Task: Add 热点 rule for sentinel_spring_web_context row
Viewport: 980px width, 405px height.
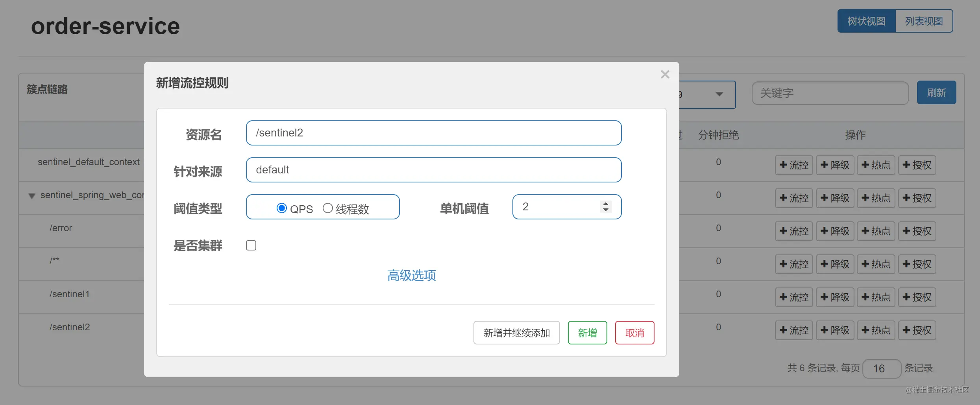Action: (876, 198)
